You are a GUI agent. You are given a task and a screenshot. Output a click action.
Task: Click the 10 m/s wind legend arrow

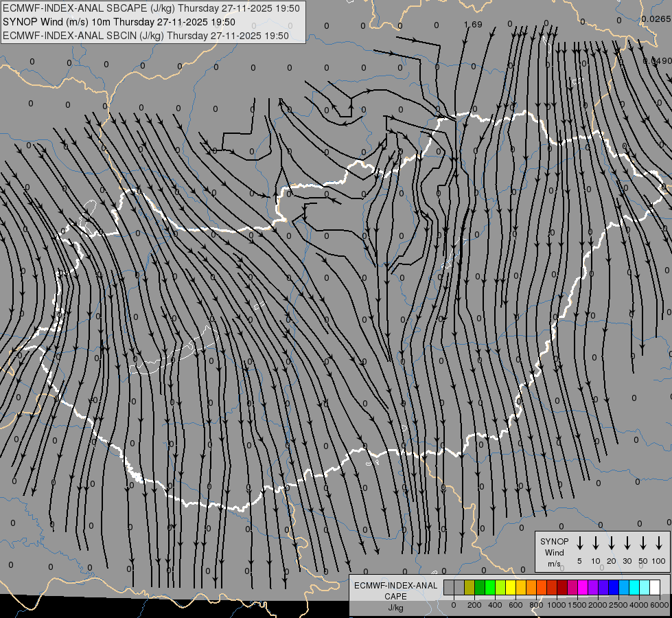[x=595, y=543]
